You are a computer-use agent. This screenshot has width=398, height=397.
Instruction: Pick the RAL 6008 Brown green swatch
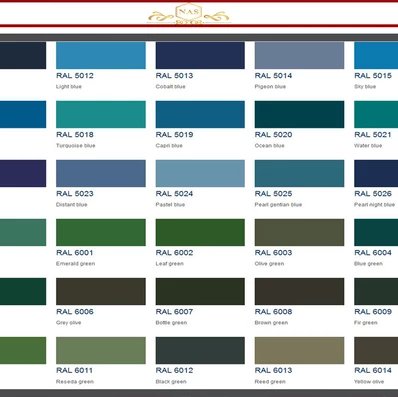click(299, 291)
